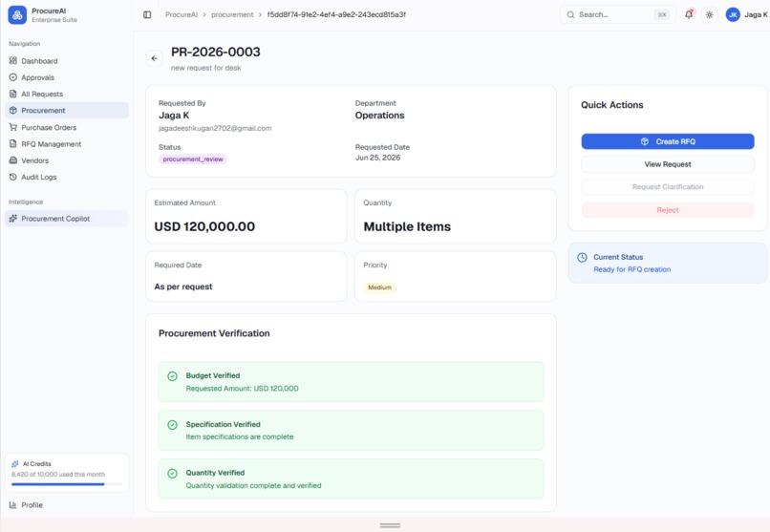Image resolution: width=770 pixels, height=532 pixels.
Task: Click the Specification Verified check icon
Action: (172, 425)
